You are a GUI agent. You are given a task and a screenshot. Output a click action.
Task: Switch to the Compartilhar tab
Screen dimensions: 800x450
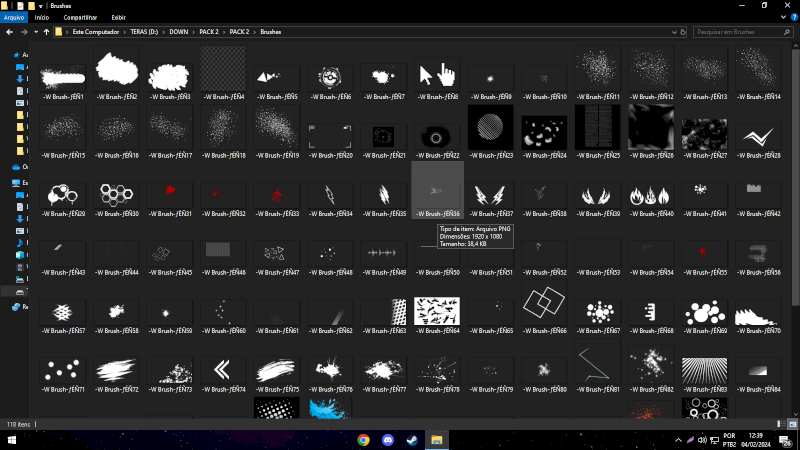[x=80, y=17]
